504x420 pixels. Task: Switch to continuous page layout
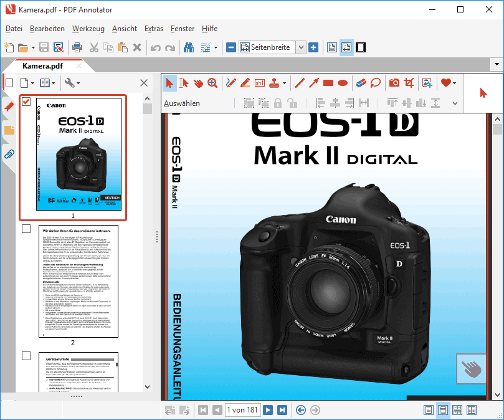[x=442, y=410]
